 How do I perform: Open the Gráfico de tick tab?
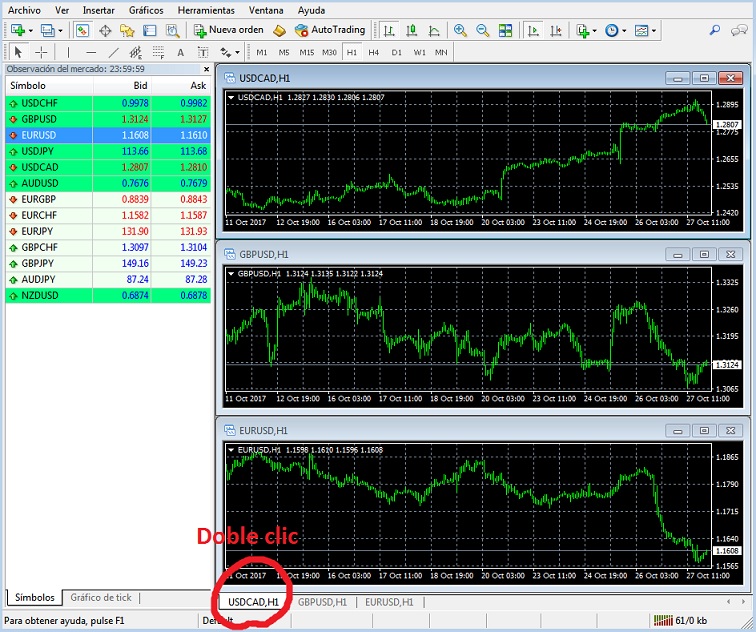[99, 597]
